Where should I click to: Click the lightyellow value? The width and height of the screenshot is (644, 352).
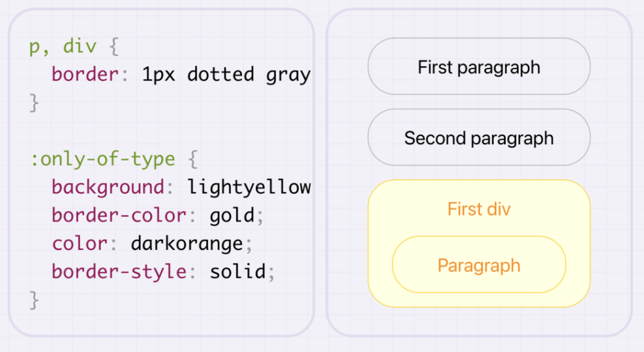click(x=249, y=187)
